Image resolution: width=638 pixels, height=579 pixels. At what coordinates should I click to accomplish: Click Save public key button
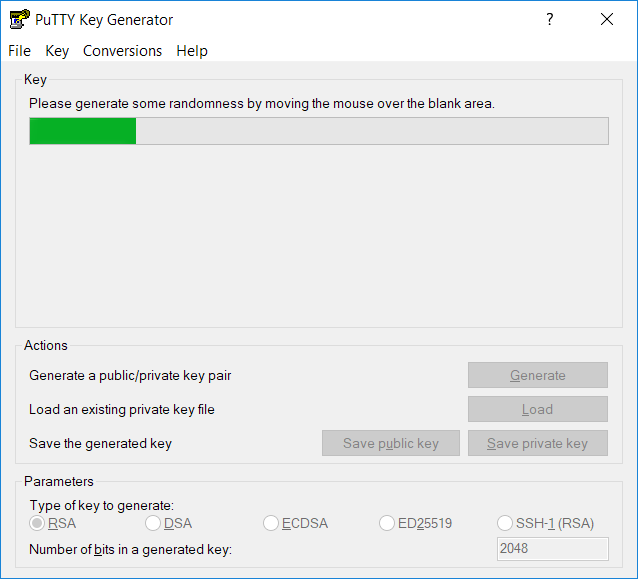pos(391,443)
